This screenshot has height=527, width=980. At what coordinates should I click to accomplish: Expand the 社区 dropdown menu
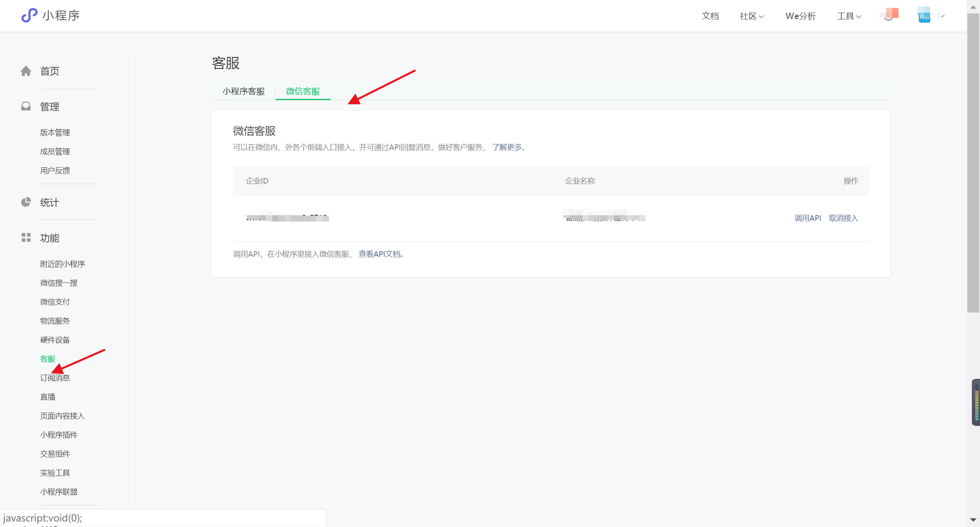point(751,16)
